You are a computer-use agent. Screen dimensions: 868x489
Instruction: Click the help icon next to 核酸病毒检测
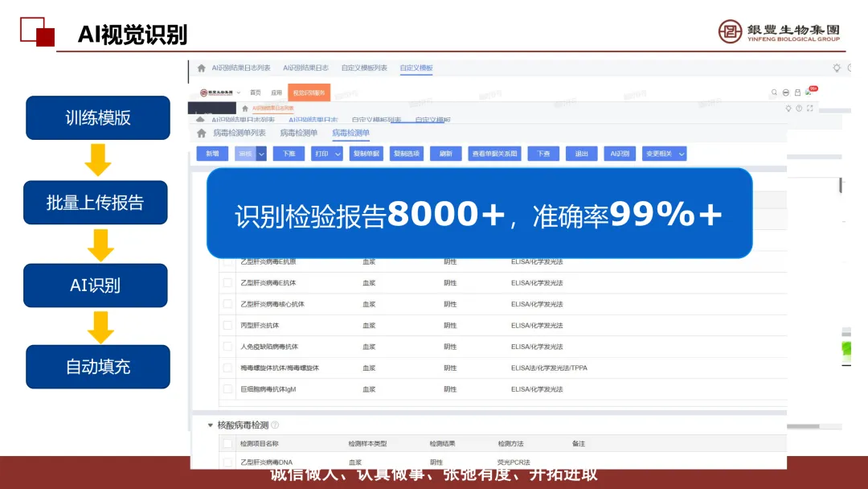tap(275, 425)
